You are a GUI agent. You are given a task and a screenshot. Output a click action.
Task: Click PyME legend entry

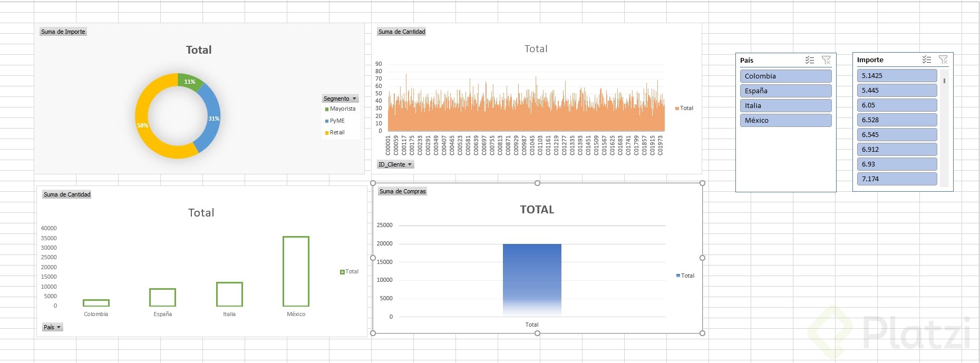[335, 121]
